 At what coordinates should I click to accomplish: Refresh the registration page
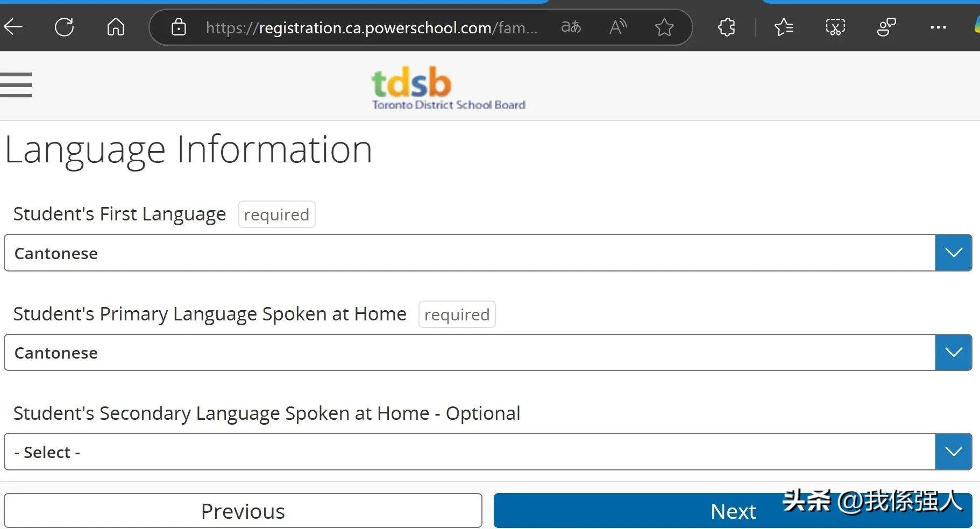pyautogui.click(x=64, y=27)
